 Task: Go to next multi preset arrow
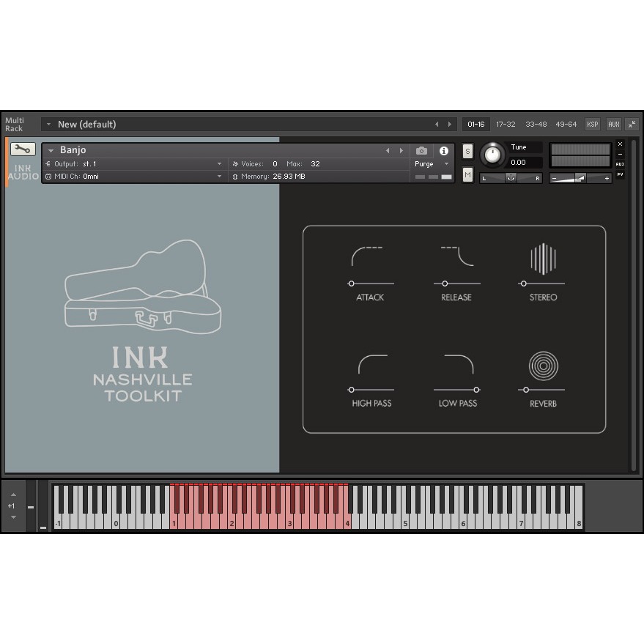coord(450,124)
